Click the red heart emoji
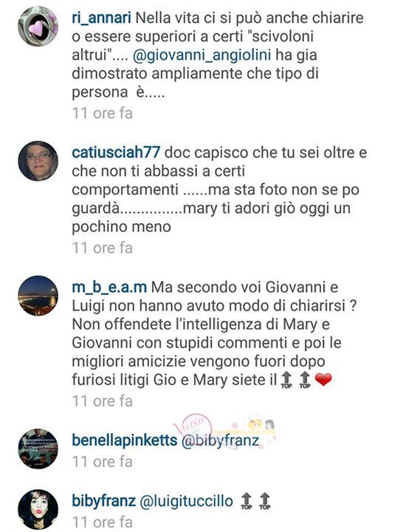The width and height of the screenshot is (403, 532). 323,379
